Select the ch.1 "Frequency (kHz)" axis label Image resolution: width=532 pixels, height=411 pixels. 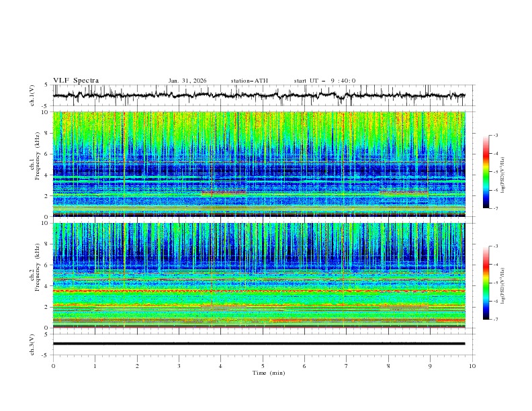(37, 156)
